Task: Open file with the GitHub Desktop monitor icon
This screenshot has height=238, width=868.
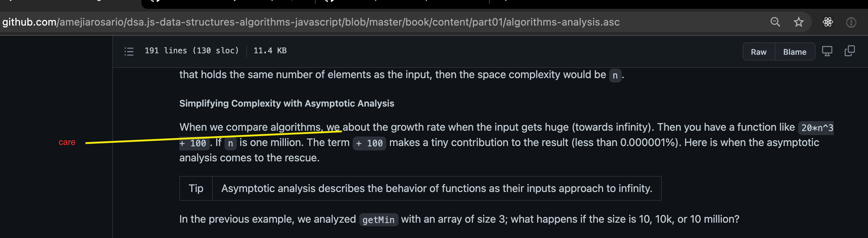Action: (x=827, y=51)
